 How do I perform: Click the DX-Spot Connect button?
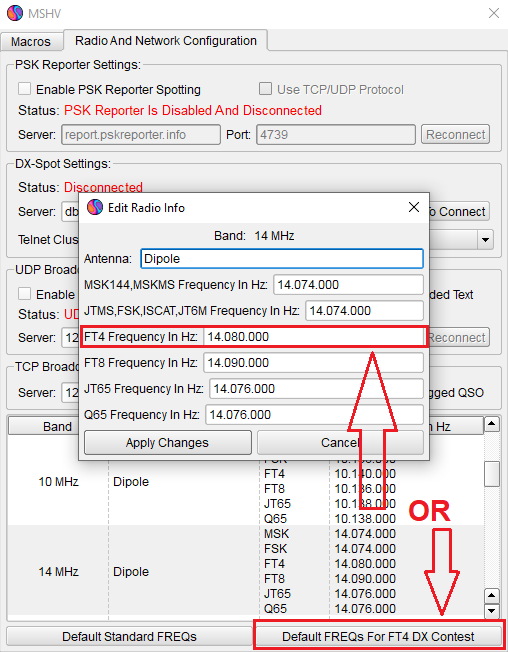point(459,212)
